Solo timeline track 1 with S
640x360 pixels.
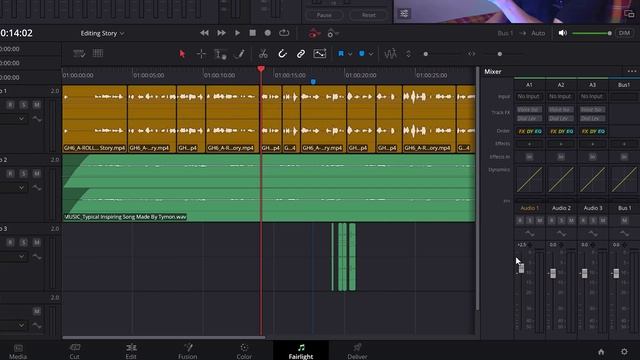click(x=24, y=105)
